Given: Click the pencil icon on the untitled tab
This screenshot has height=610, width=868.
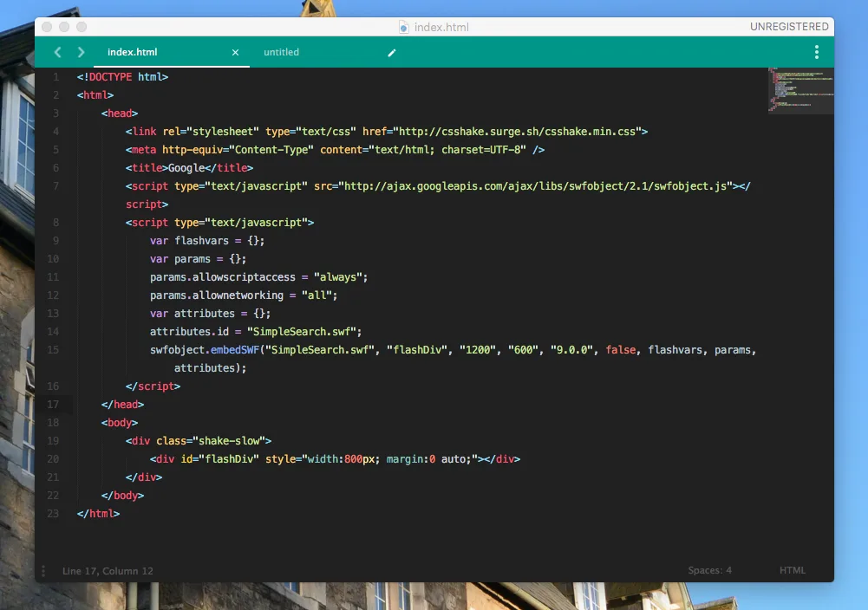Looking at the screenshot, I should (x=391, y=52).
